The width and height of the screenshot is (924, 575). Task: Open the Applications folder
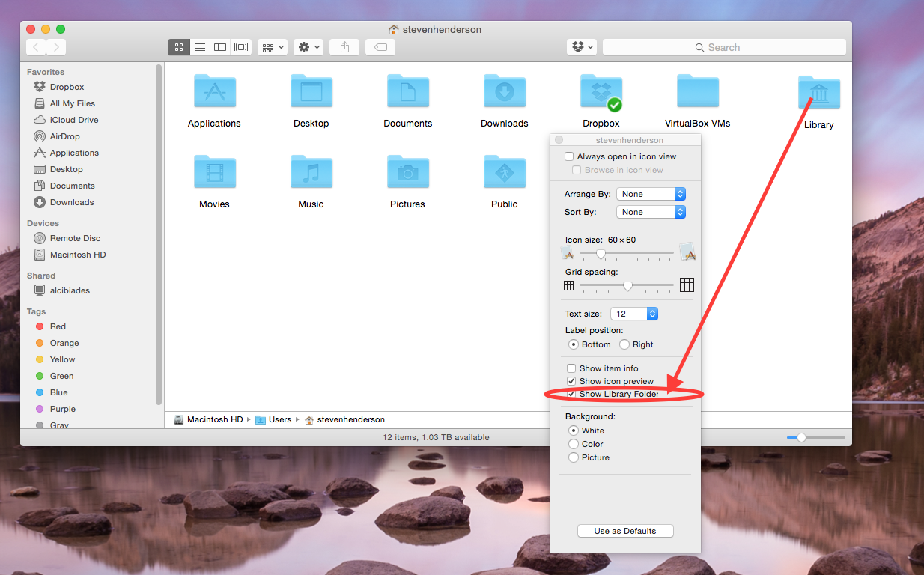214,93
